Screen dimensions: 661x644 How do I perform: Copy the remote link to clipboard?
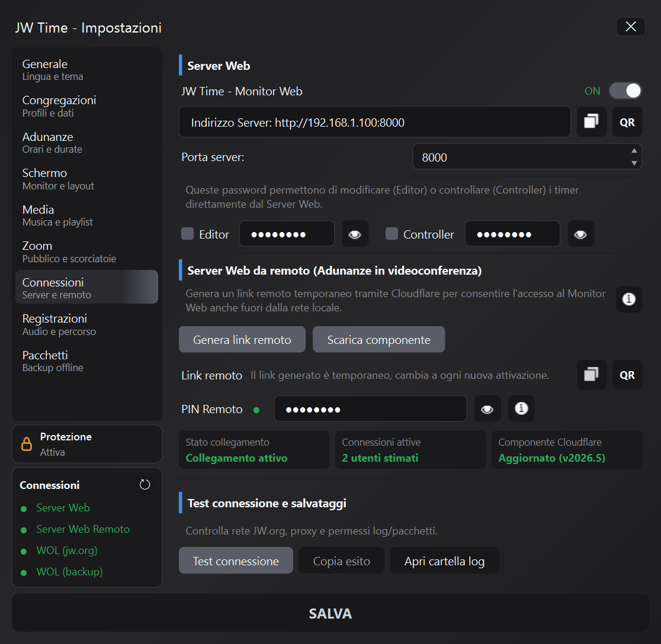point(592,375)
